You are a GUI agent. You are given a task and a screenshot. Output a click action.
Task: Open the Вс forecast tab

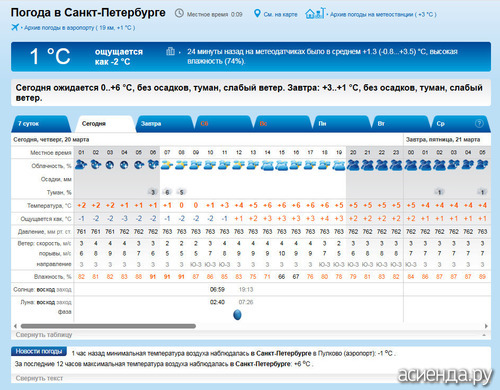[282, 124]
